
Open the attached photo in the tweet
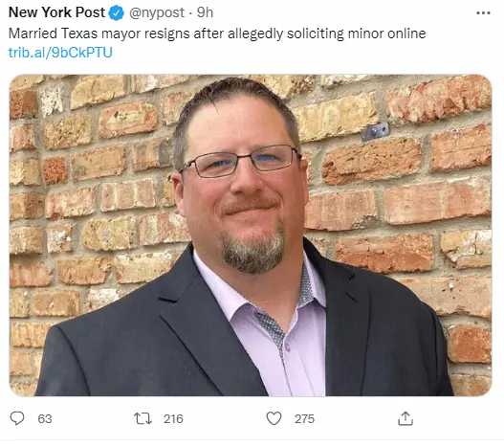251,235
